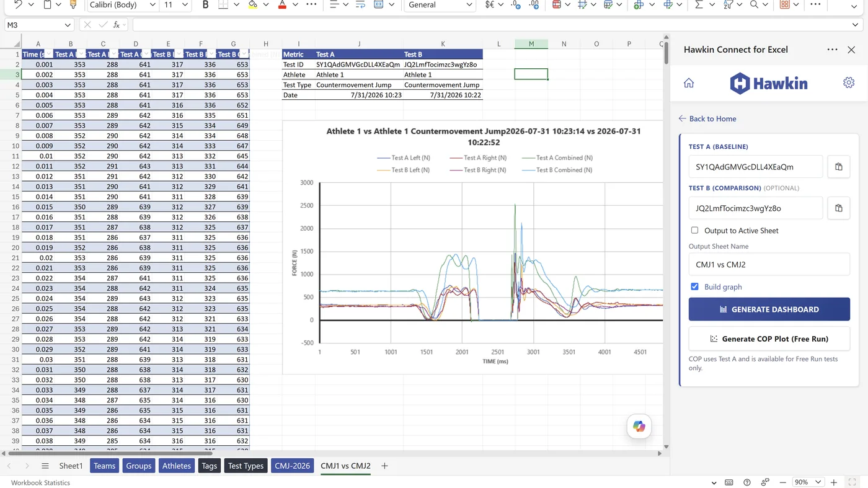Screen dimensions: 868x488
Task: Open the fill color dropdown arrow
Action: pos(265,4)
